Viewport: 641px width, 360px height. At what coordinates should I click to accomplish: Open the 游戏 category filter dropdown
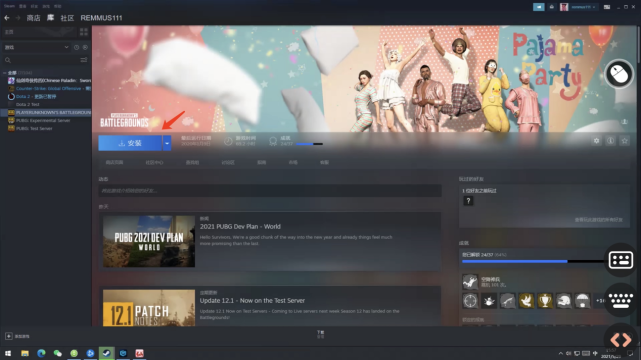pyautogui.click(x=36, y=47)
